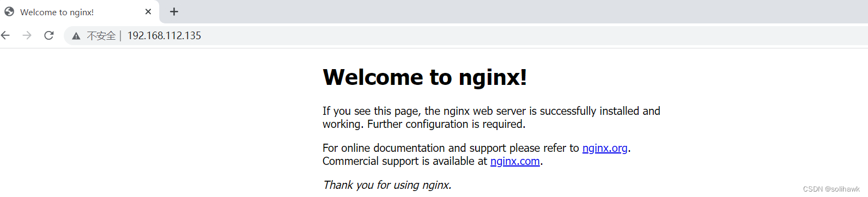Click the forward navigation arrow
This screenshot has width=868, height=197.
pos(27,35)
